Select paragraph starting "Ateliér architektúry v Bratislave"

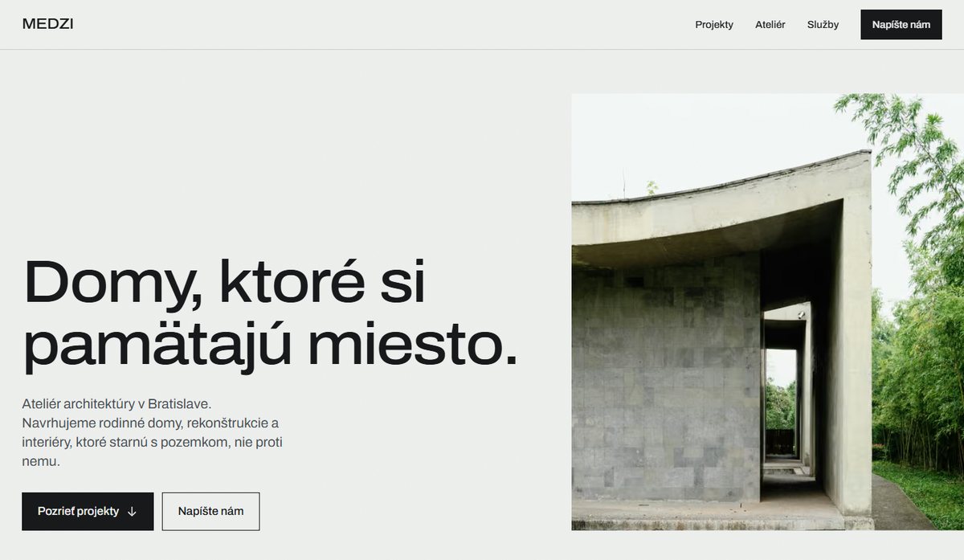pyautogui.click(x=153, y=432)
